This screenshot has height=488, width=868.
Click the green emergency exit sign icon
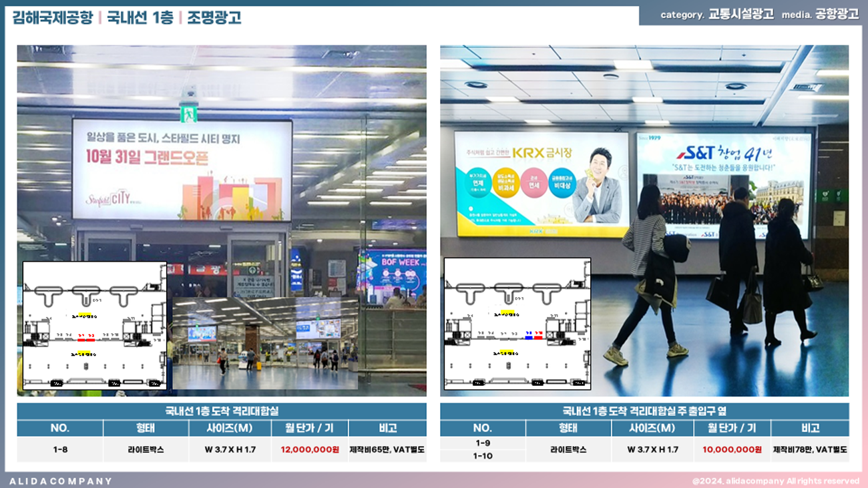point(189,112)
